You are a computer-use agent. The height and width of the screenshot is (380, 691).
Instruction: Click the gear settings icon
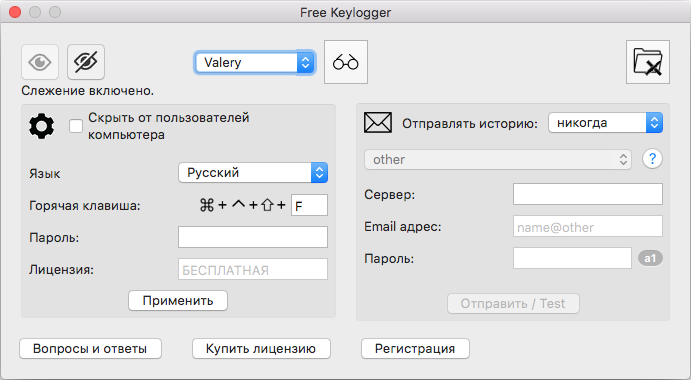click(41, 126)
